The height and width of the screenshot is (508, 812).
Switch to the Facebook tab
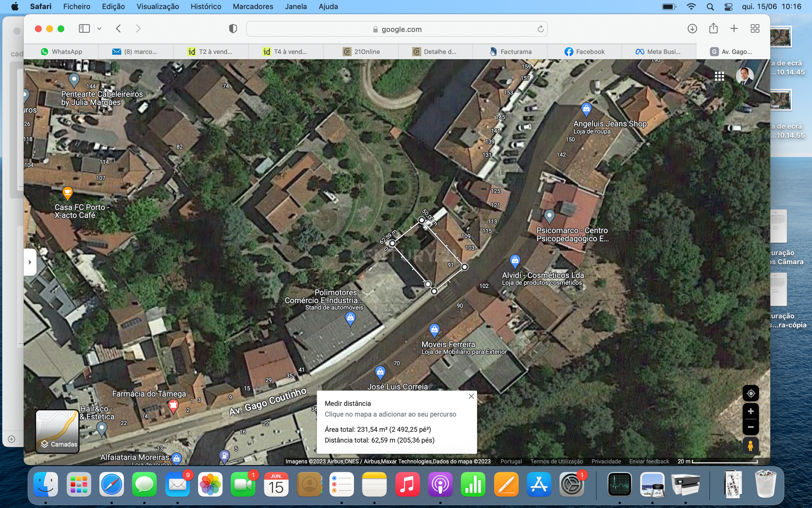585,52
